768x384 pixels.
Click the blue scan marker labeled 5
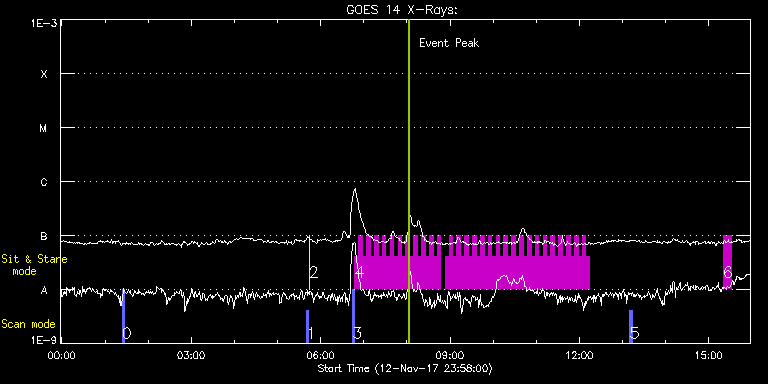[x=631, y=326]
